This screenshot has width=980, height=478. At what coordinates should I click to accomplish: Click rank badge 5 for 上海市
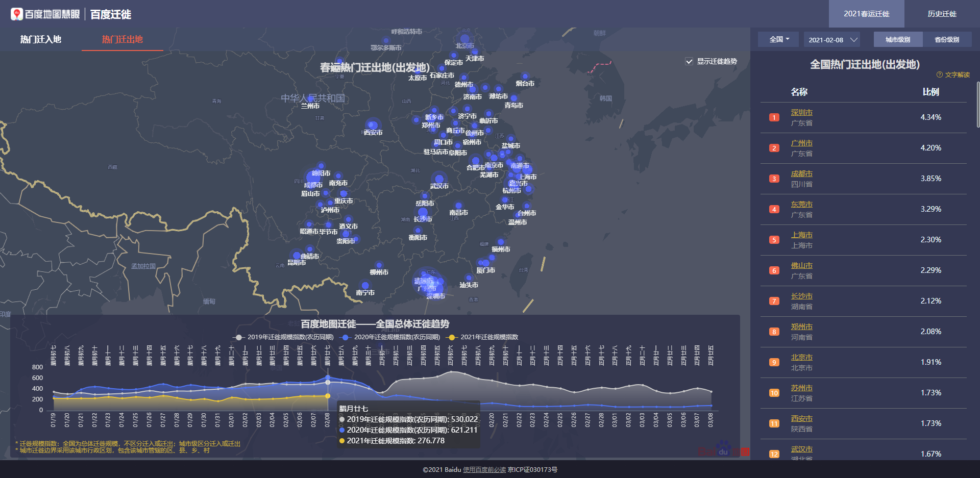click(774, 240)
